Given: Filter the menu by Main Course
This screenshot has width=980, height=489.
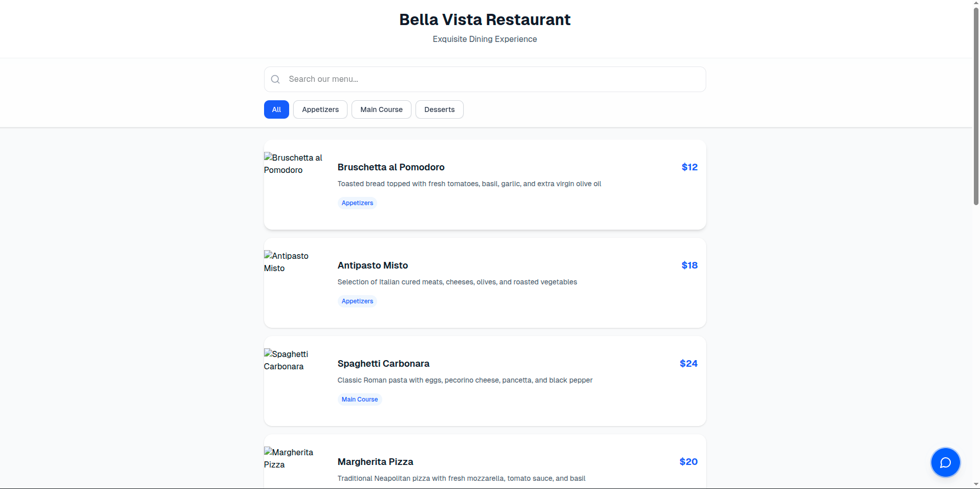Looking at the screenshot, I should coord(381,109).
